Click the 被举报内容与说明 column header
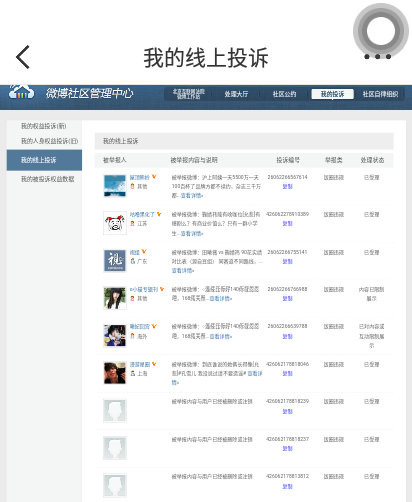This screenshot has height=502, width=412. (x=194, y=160)
